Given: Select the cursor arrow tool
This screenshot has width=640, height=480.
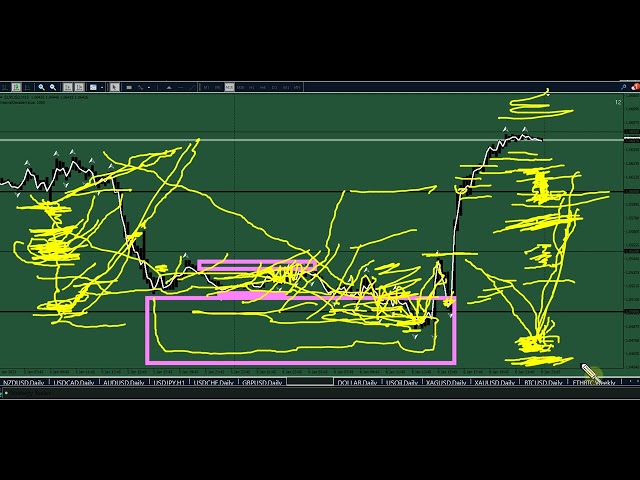Looking at the screenshot, I should (115, 87).
